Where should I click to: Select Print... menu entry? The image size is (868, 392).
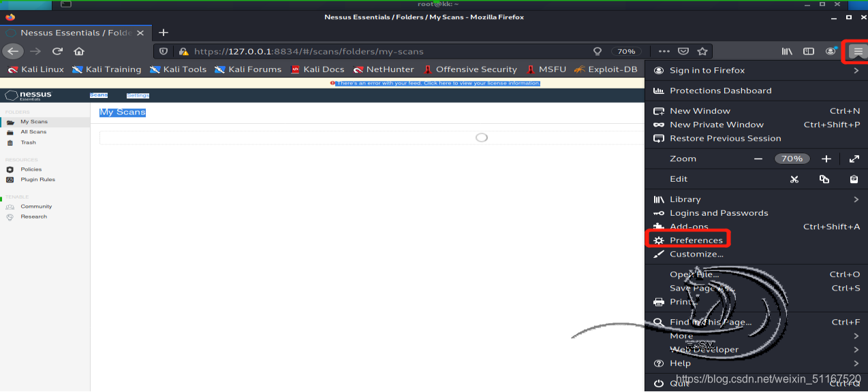click(756, 301)
